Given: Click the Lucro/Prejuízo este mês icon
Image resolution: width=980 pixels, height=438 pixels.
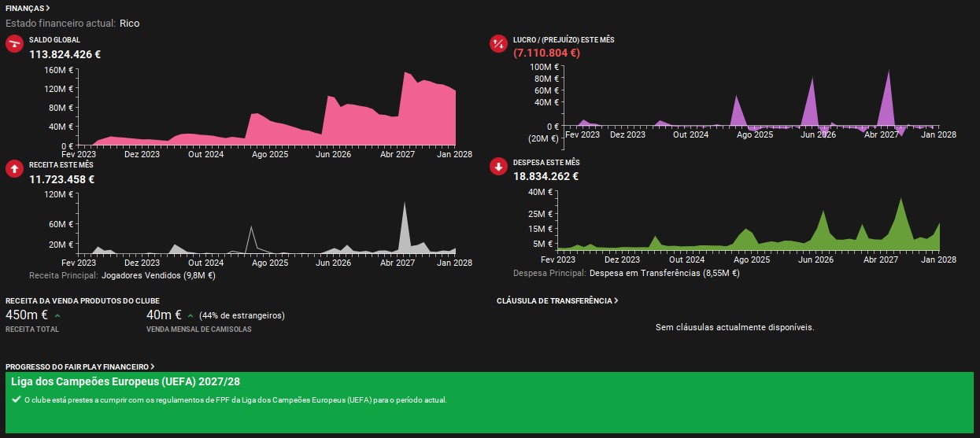Looking at the screenshot, I should tap(498, 44).
